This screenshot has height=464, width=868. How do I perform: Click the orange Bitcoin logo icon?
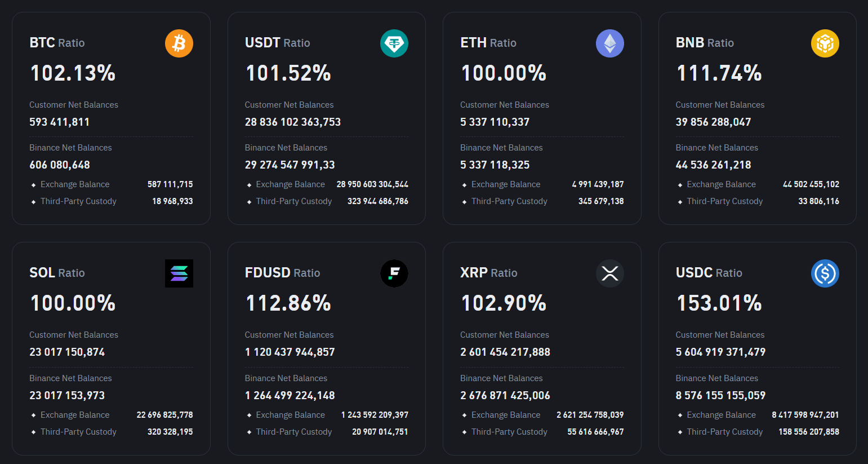coord(179,43)
